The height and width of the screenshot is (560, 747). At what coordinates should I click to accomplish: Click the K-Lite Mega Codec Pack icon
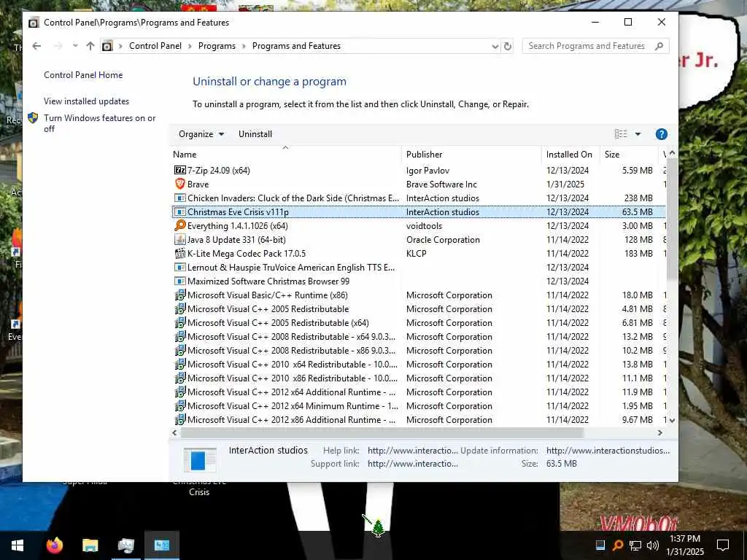(x=179, y=253)
